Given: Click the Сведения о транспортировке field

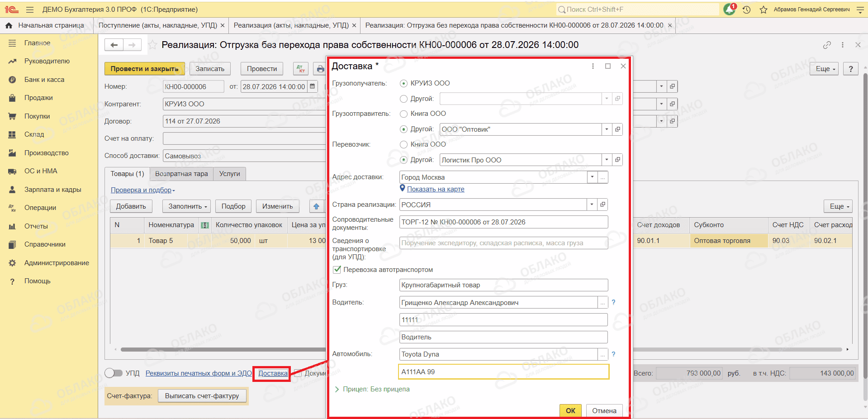Looking at the screenshot, I should click(503, 243).
